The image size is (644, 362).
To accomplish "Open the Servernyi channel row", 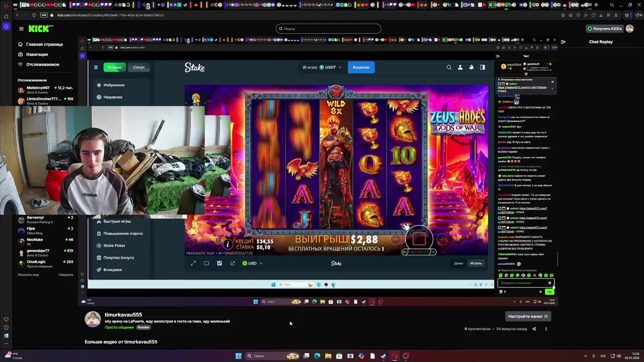I will pos(45,219).
